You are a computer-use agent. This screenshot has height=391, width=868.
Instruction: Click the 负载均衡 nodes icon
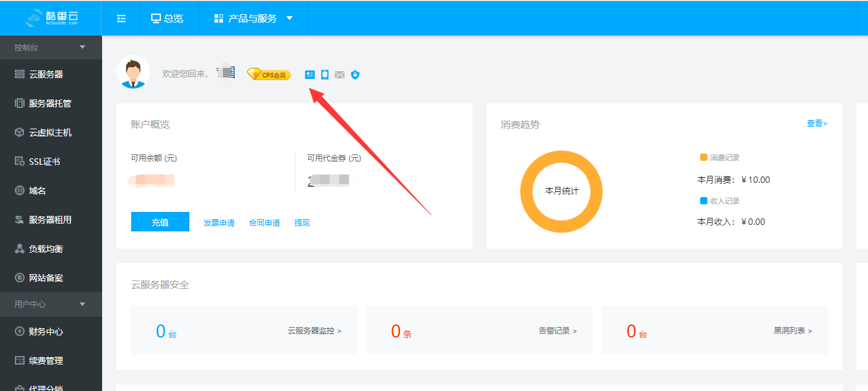[19, 249]
